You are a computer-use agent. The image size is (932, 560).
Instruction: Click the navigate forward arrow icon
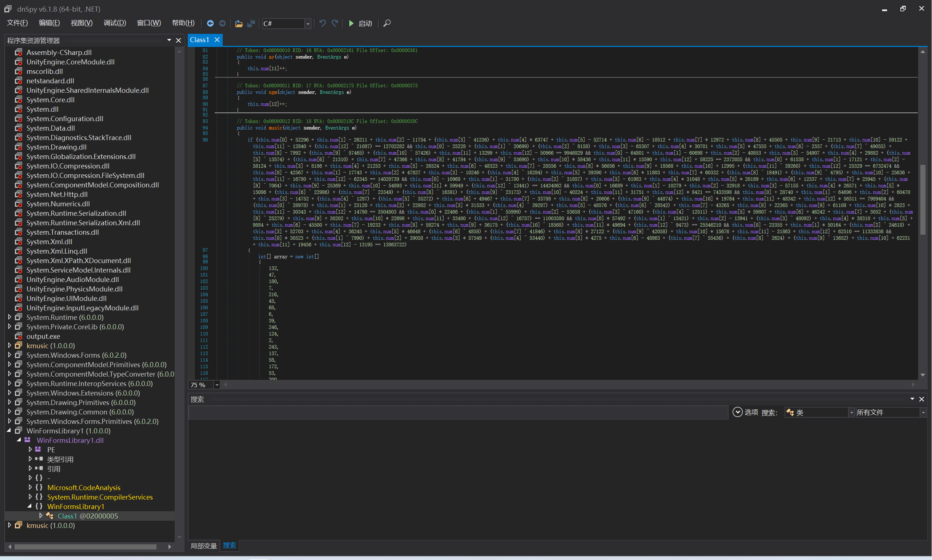(222, 23)
